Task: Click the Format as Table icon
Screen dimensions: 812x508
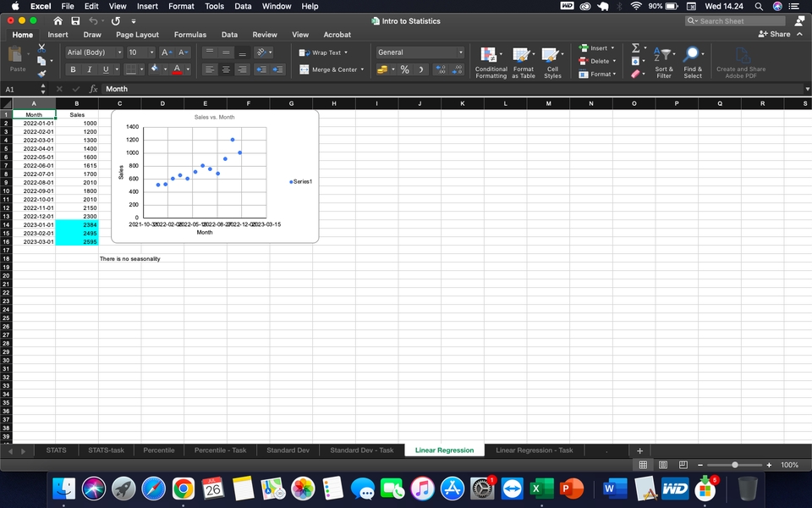Action: point(524,63)
